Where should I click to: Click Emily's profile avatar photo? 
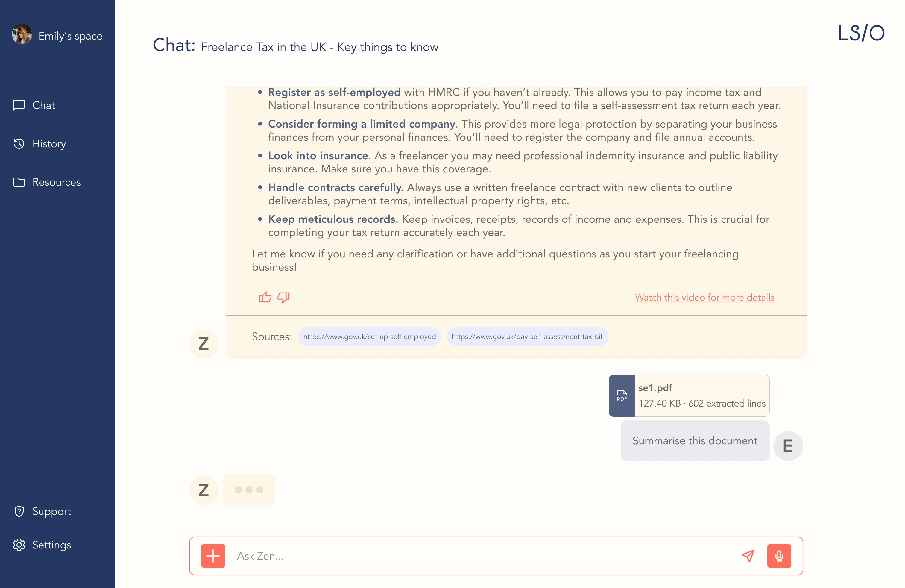point(22,35)
